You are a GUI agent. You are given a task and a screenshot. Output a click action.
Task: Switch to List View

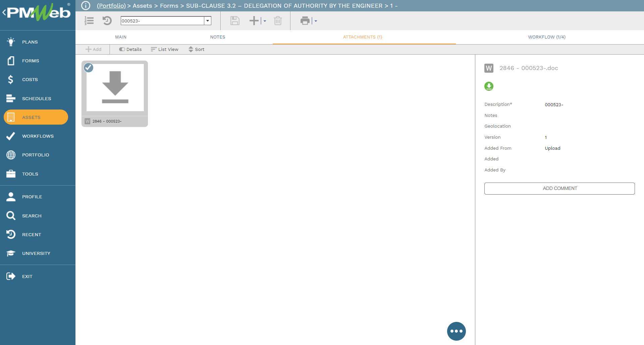[x=164, y=49]
